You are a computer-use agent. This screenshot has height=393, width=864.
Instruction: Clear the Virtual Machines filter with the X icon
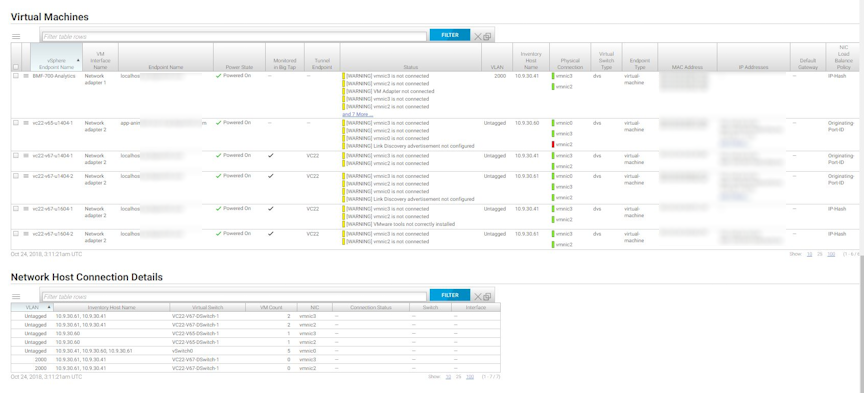tap(478, 36)
